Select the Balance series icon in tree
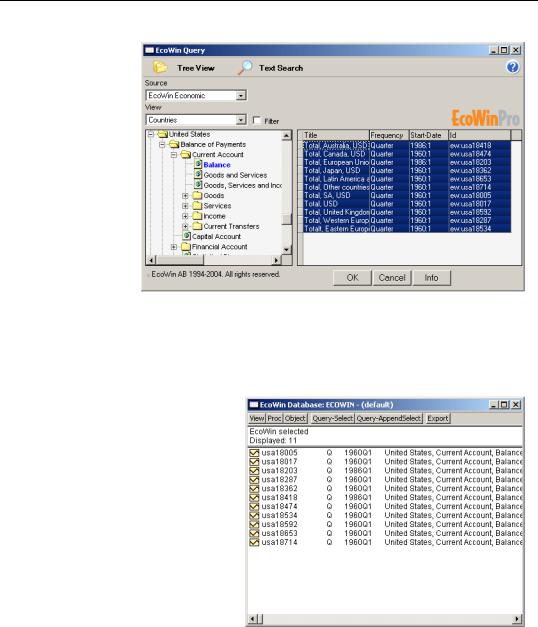This screenshot has height=627, width=538. (x=198, y=164)
